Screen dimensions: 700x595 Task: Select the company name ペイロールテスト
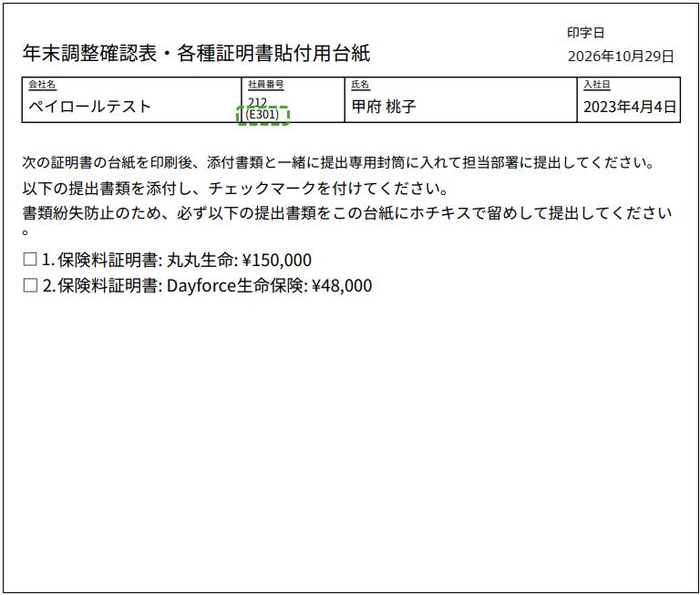[89, 107]
